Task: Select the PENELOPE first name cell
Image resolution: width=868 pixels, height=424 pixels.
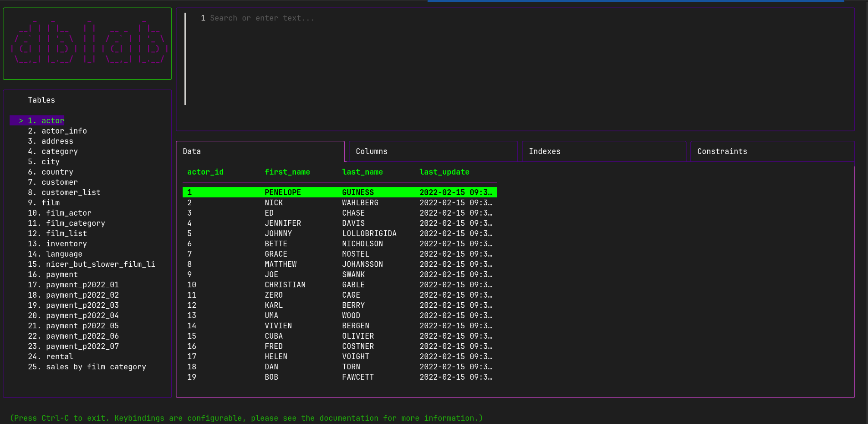Action: coord(283,192)
